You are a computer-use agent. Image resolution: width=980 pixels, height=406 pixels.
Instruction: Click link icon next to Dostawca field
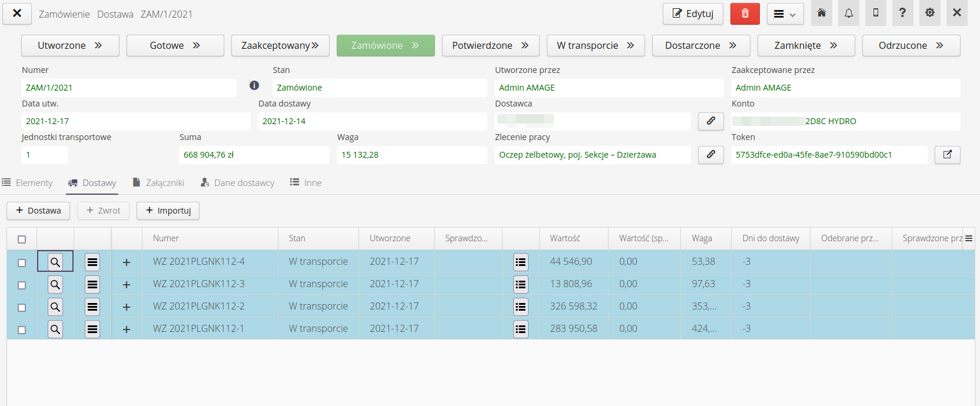coord(710,121)
